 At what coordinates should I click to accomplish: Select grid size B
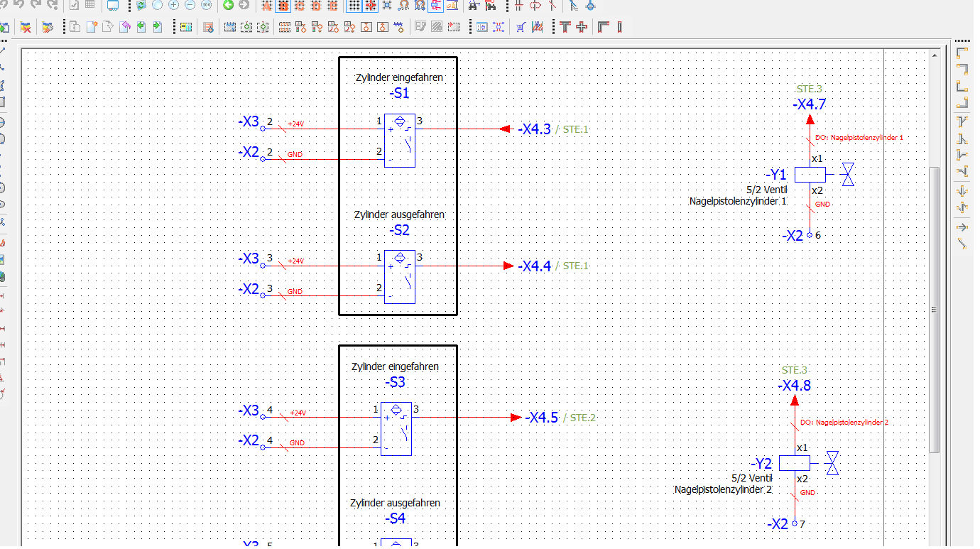[283, 5]
